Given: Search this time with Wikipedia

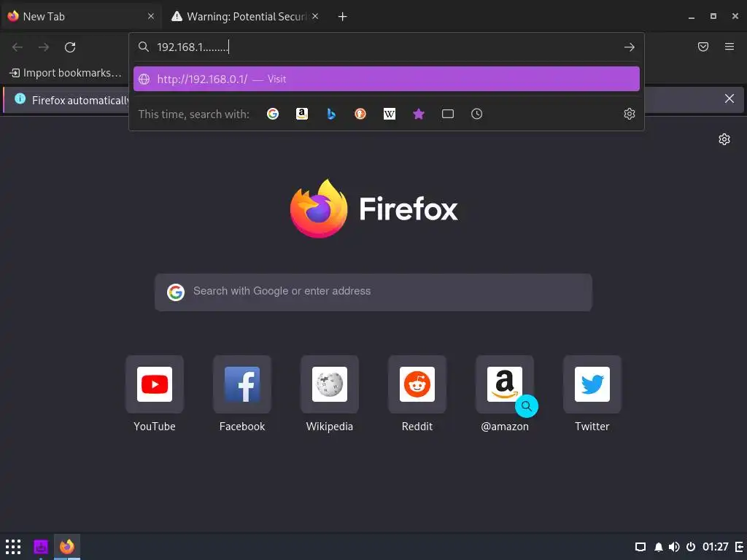Looking at the screenshot, I should click(390, 114).
